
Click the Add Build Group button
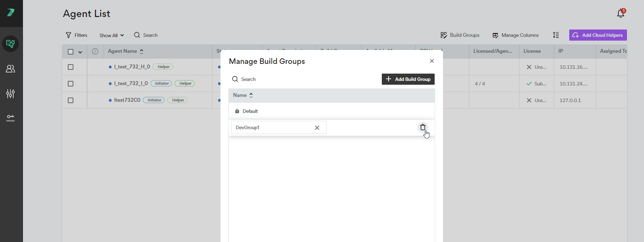pyautogui.click(x=408, y=79)
